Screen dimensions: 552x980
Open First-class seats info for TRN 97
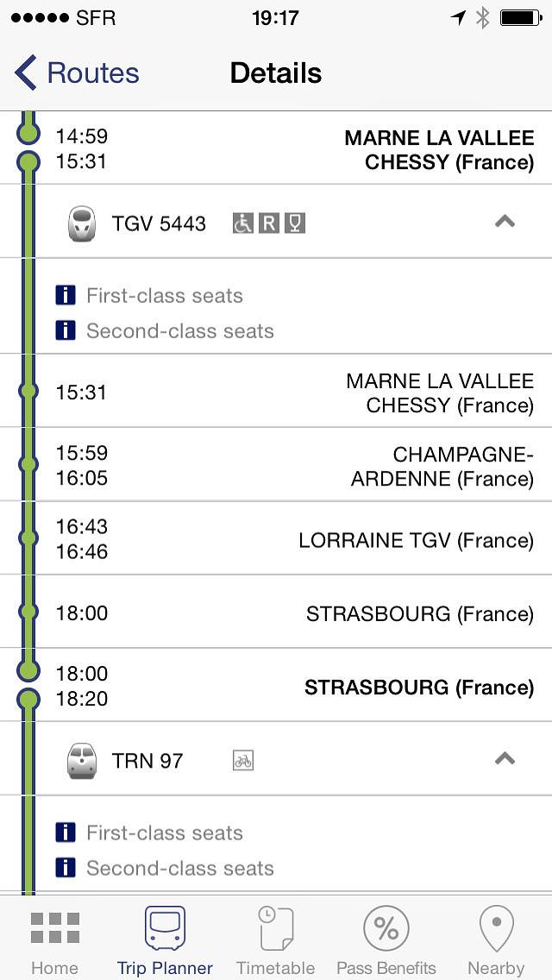(164, 833)
